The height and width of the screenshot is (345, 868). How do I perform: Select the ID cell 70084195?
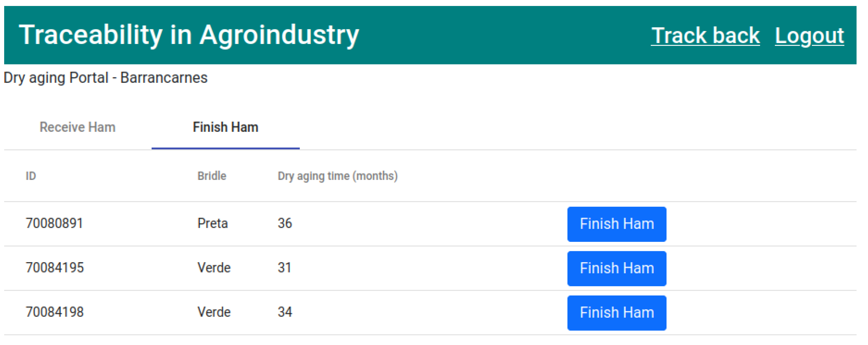click(x=55, y=268)
